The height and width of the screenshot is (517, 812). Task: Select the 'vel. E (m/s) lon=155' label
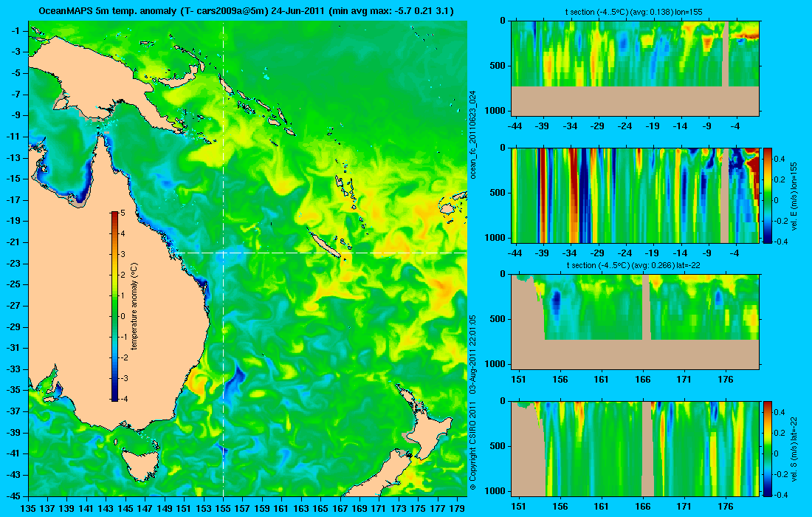click(x=794, y=196)
